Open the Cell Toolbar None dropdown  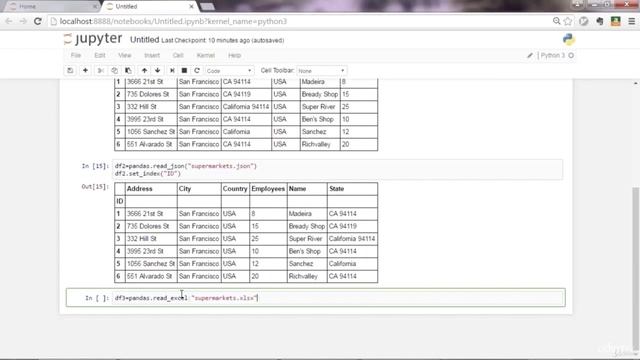click(x=322, y=71)
